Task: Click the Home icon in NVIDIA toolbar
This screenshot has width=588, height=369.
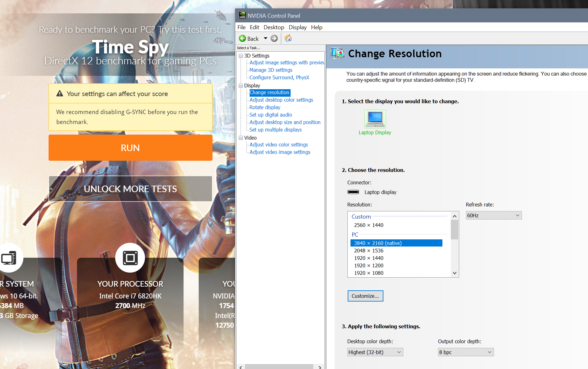Action: click(288, 38)
